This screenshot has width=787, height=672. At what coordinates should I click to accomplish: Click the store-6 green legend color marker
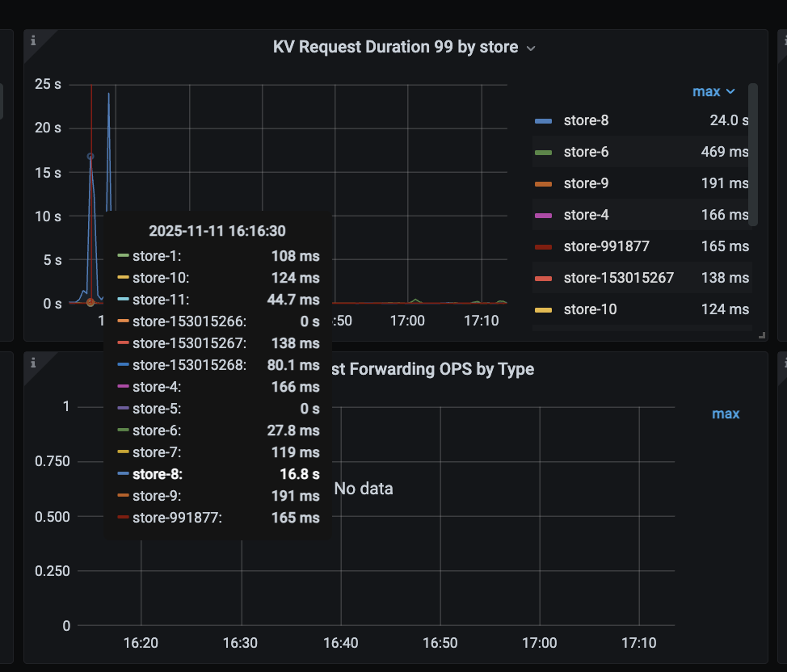tap(543, 153)
